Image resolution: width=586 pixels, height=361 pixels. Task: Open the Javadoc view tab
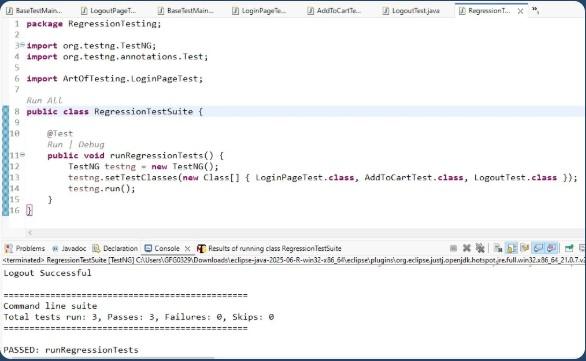69,249
